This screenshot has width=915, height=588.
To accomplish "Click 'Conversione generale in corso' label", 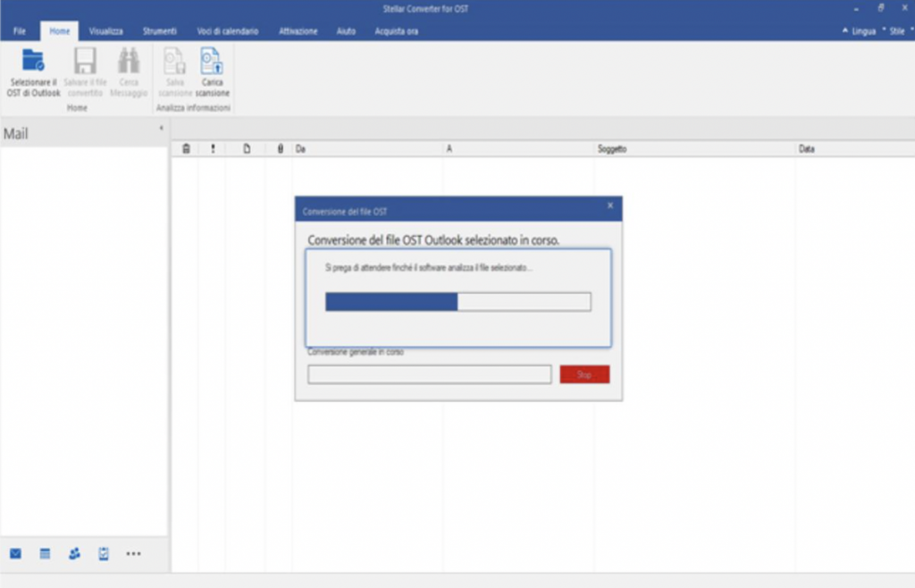I will tap(356, 352).
